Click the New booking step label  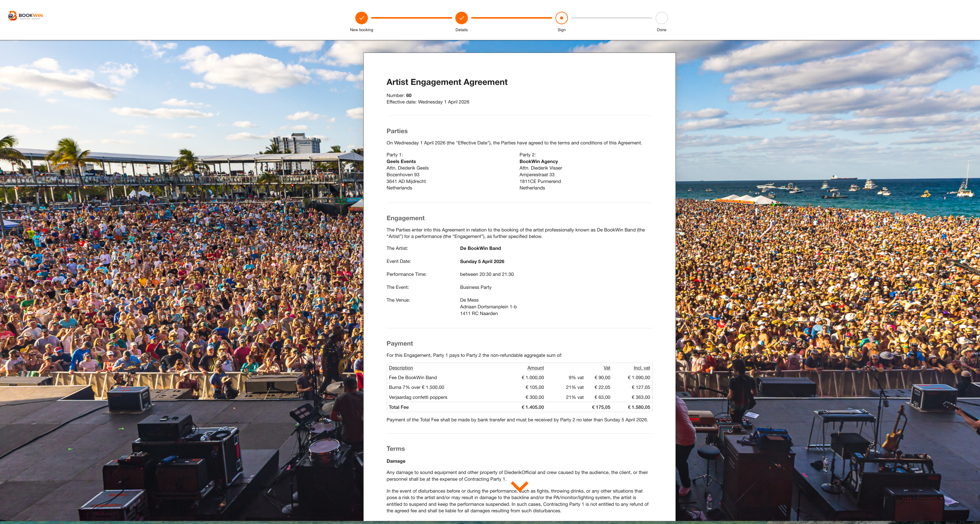[361, 30]
